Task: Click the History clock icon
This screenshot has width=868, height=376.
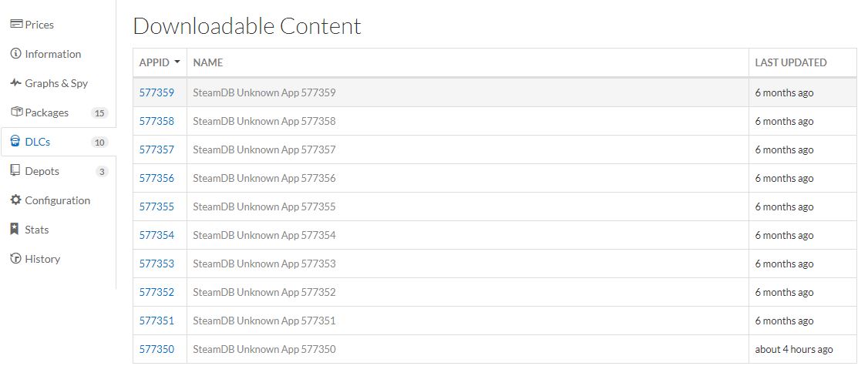Action: pos(15,259)
